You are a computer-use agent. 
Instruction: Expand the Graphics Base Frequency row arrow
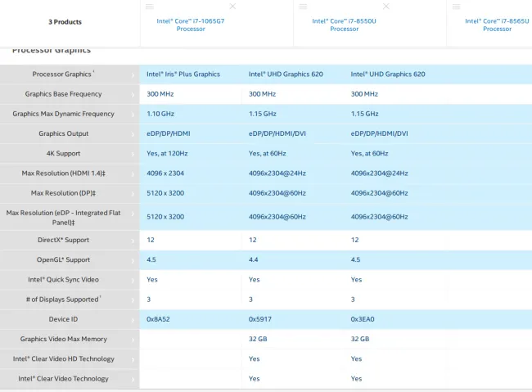[133, 94]
